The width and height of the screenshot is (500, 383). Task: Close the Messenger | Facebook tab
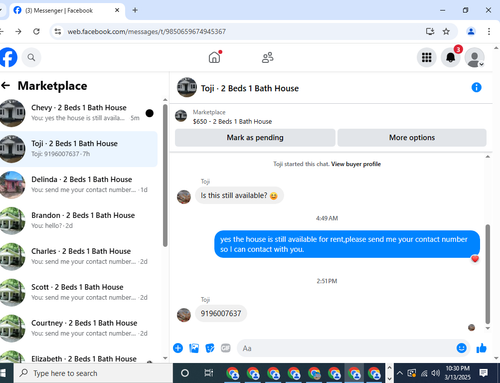click(x=117, y=10)
